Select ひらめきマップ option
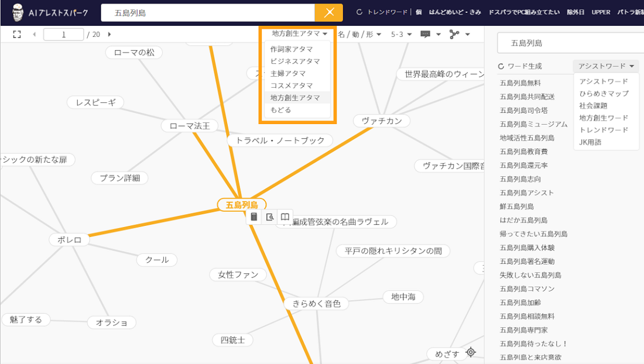This screenshot has width=644, height=364. [x=604, y=94]
